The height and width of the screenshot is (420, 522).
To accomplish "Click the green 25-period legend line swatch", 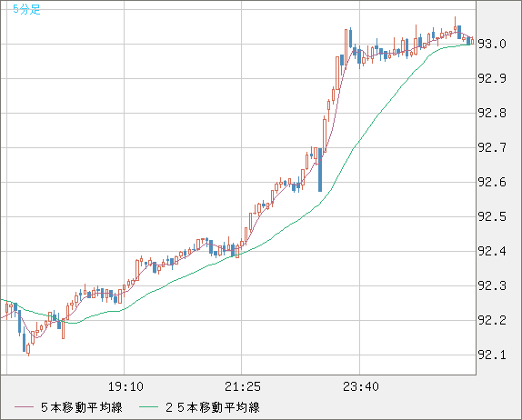I will 148,407.
